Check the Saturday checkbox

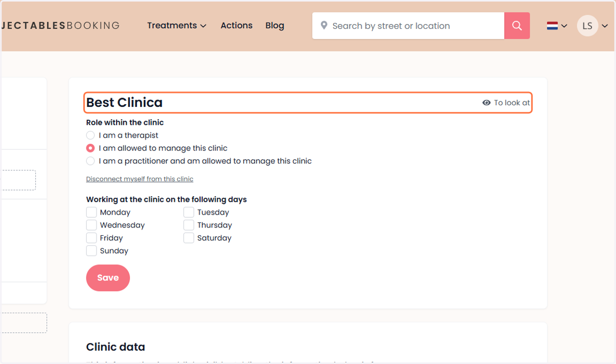click(189, 238)
